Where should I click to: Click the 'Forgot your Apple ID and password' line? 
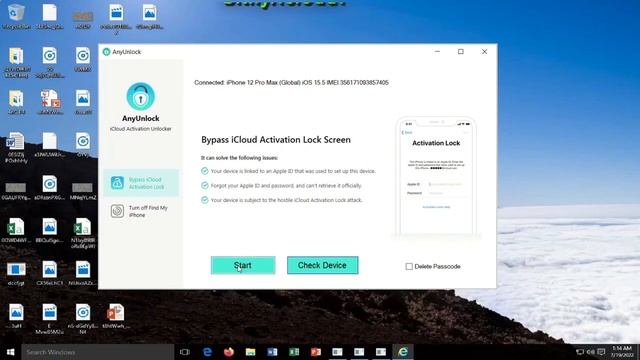pos(286,186)
